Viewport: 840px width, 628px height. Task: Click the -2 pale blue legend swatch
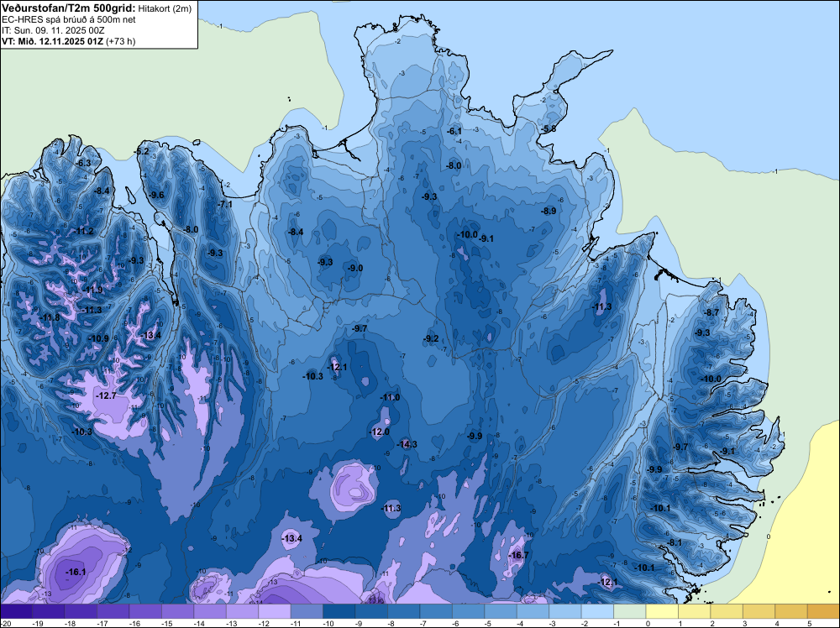tap(598, 611)
